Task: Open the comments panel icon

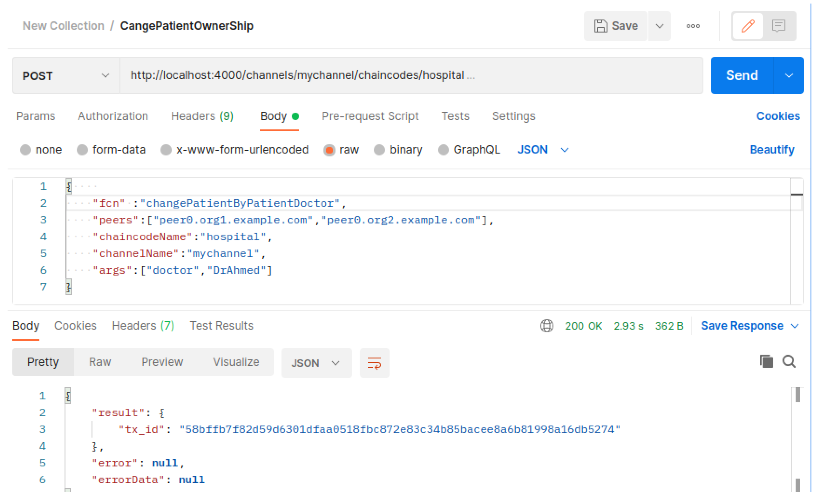Action: coord(778,26)
